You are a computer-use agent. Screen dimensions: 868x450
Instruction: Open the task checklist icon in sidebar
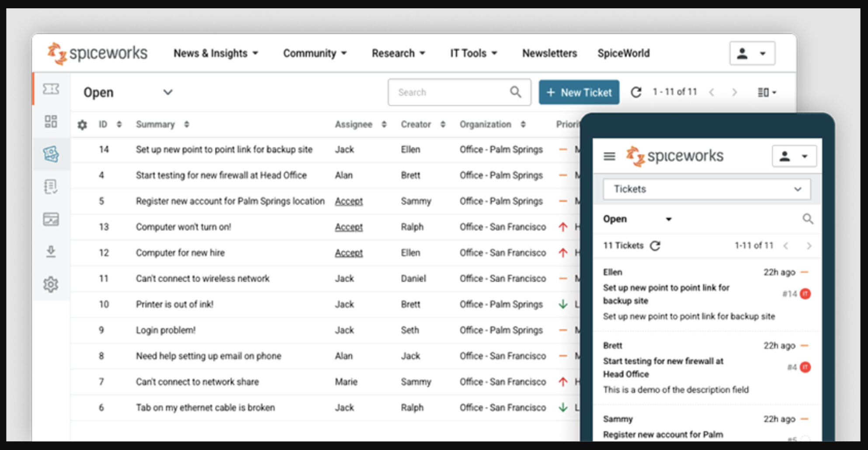point(51,187)
